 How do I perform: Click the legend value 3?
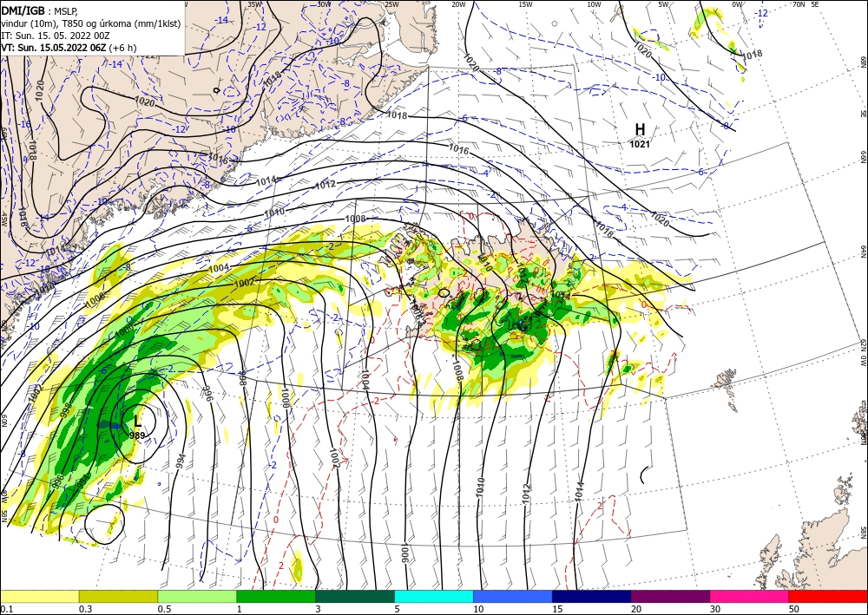(x=318, y=609)
